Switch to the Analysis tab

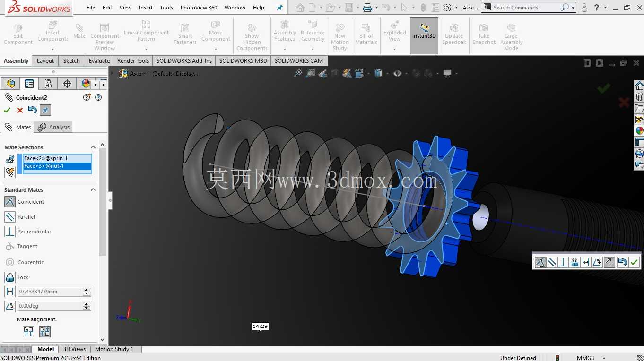point(53,127)
